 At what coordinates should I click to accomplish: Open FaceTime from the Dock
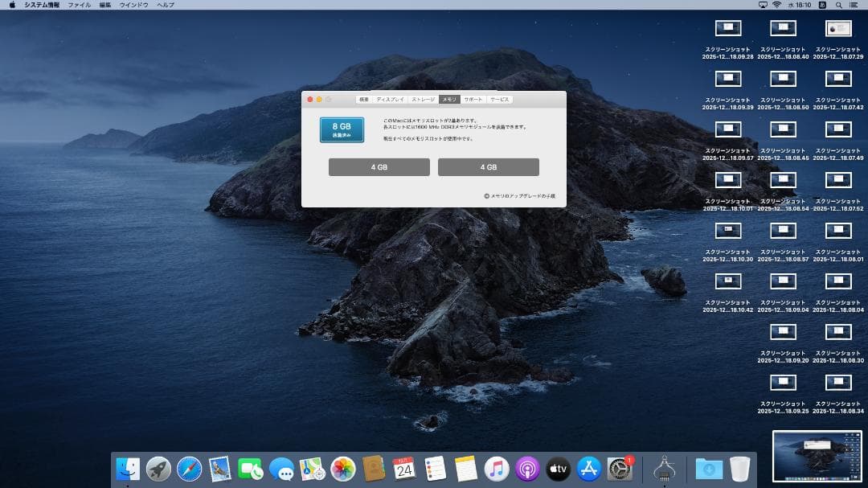250,469
